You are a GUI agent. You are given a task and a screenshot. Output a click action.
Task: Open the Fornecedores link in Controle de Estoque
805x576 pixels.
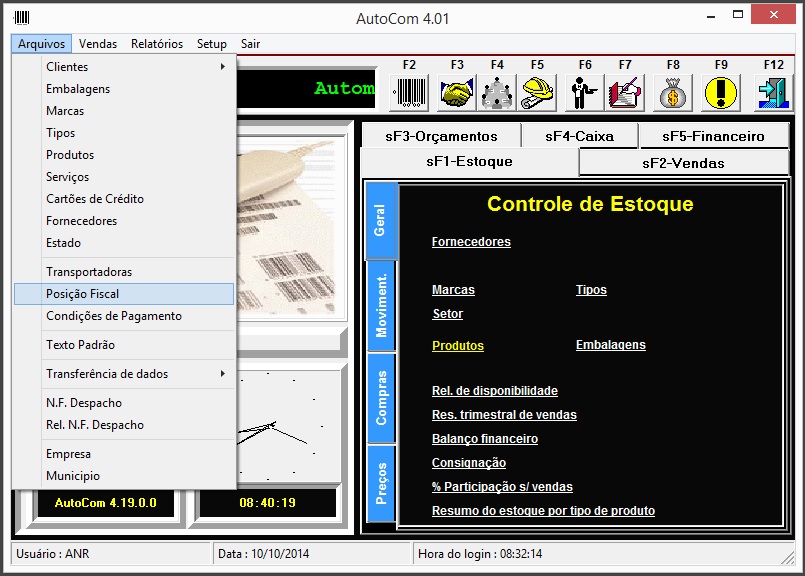click(471, 242)
